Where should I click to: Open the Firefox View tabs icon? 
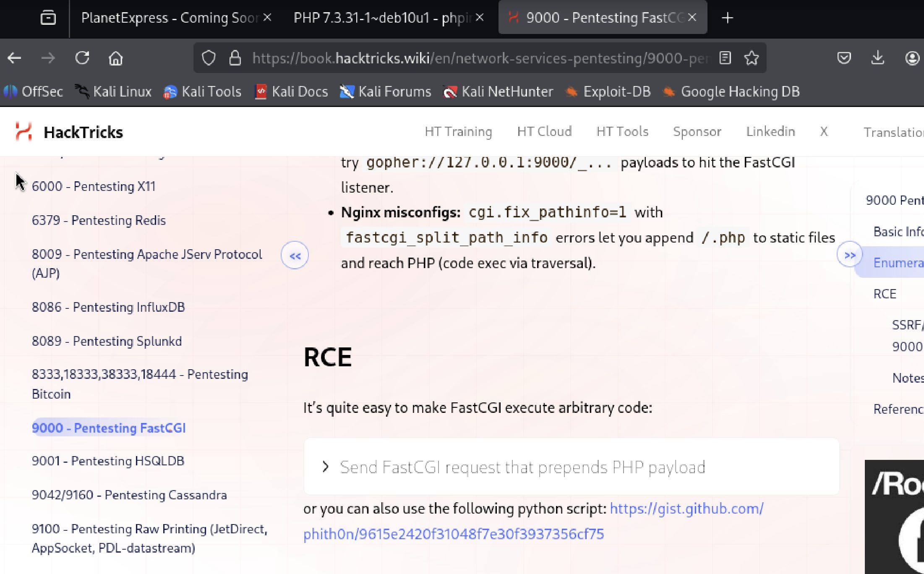(48, 18)
